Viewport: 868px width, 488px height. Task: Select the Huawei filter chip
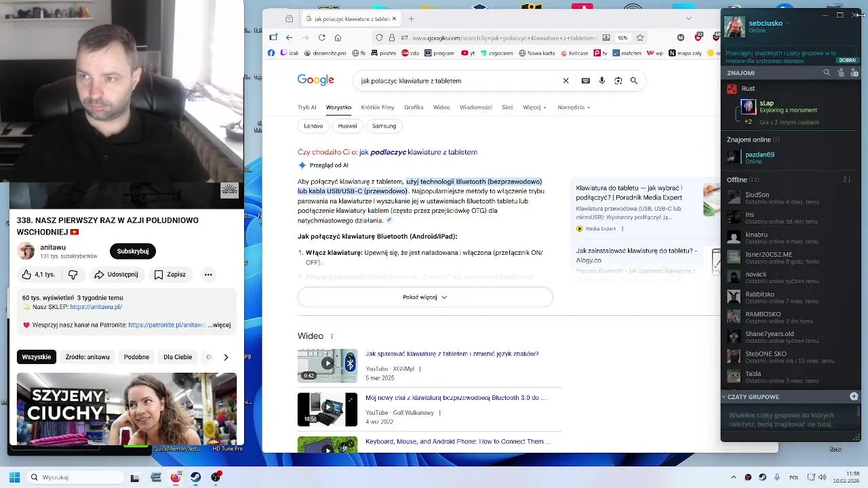[x=347, y=125]
